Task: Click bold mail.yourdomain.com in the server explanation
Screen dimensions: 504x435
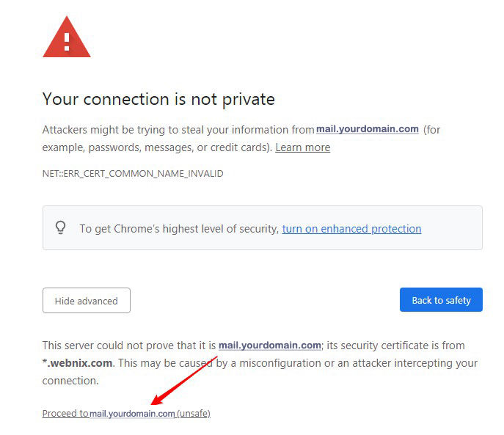Action: (270, 345)
